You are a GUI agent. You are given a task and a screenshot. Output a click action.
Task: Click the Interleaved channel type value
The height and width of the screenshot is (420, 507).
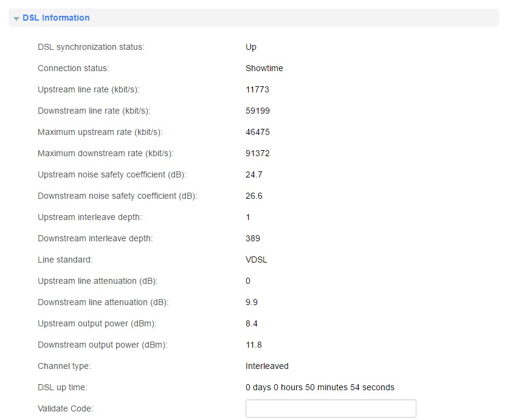pyautogui.click(x=267, y=366)
